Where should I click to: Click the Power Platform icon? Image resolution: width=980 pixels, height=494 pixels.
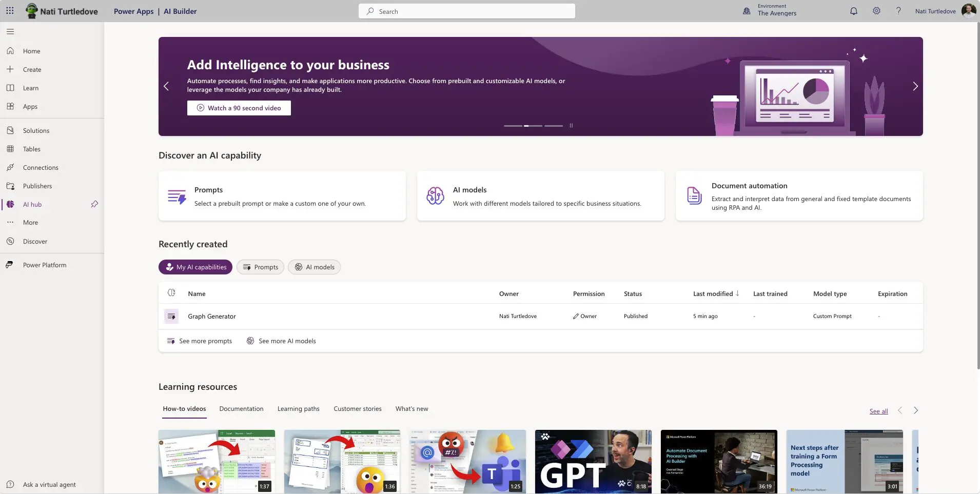[10, 265]
